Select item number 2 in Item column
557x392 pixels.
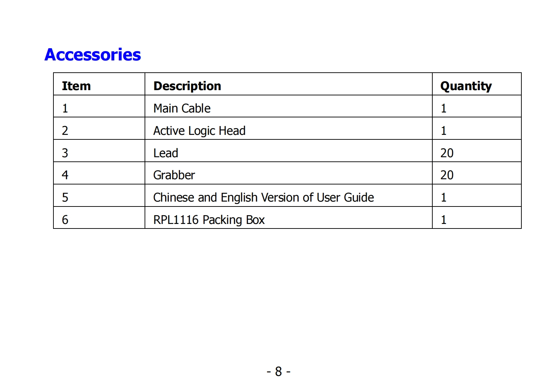[65, 131]
